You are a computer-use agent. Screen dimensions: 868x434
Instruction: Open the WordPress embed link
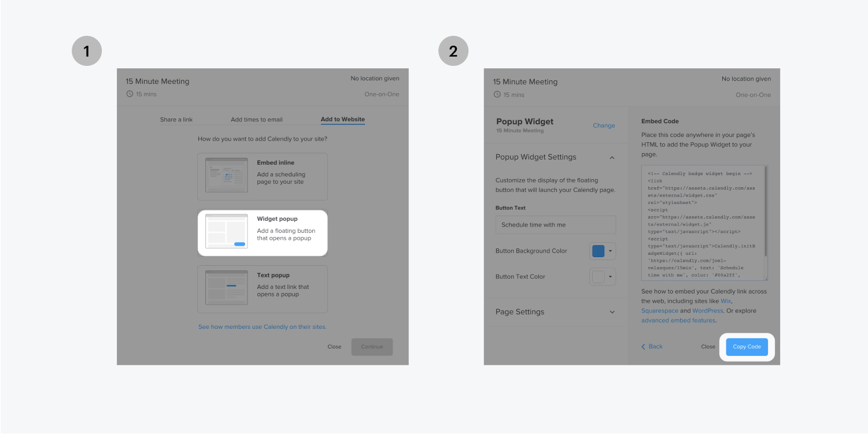click(708, 310)
